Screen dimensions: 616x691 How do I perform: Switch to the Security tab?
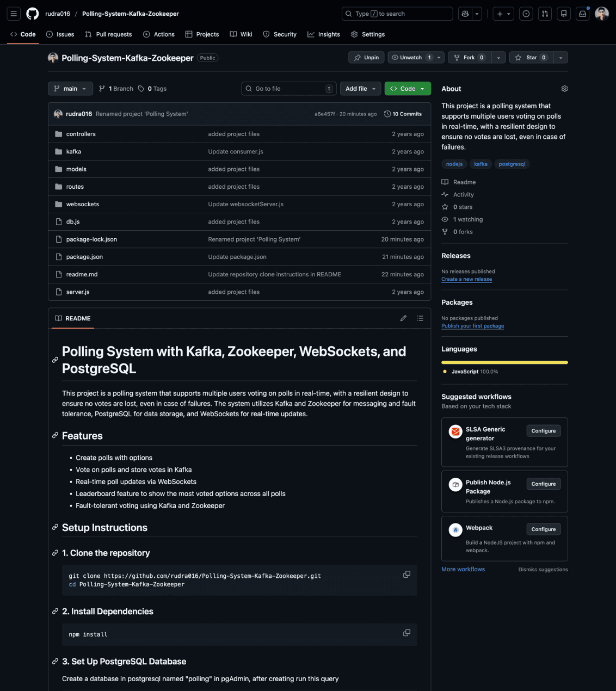[280, 34]
